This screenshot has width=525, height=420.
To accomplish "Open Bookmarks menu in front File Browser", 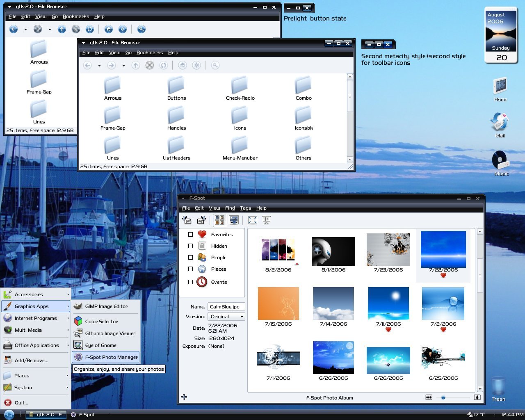I will [149, 52].
